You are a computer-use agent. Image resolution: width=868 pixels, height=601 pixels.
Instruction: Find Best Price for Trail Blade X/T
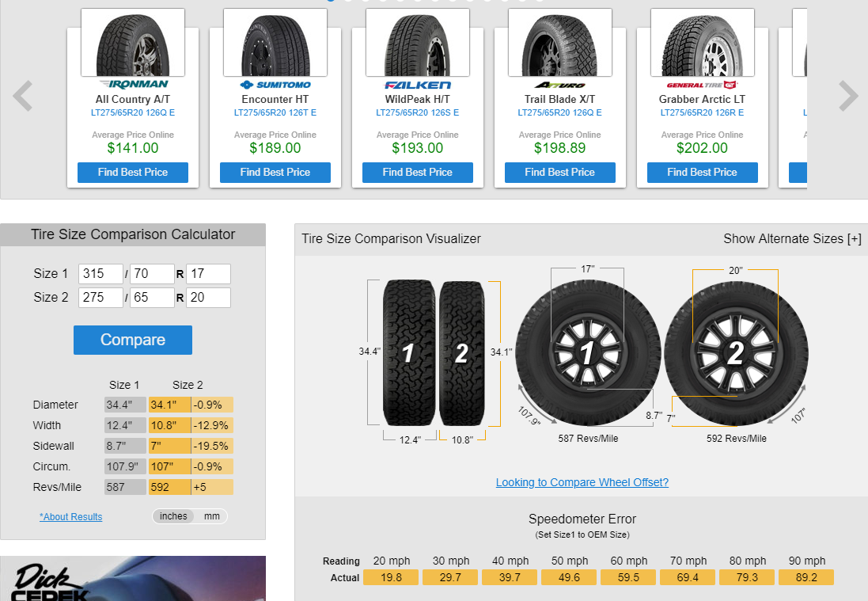(559, 173)
